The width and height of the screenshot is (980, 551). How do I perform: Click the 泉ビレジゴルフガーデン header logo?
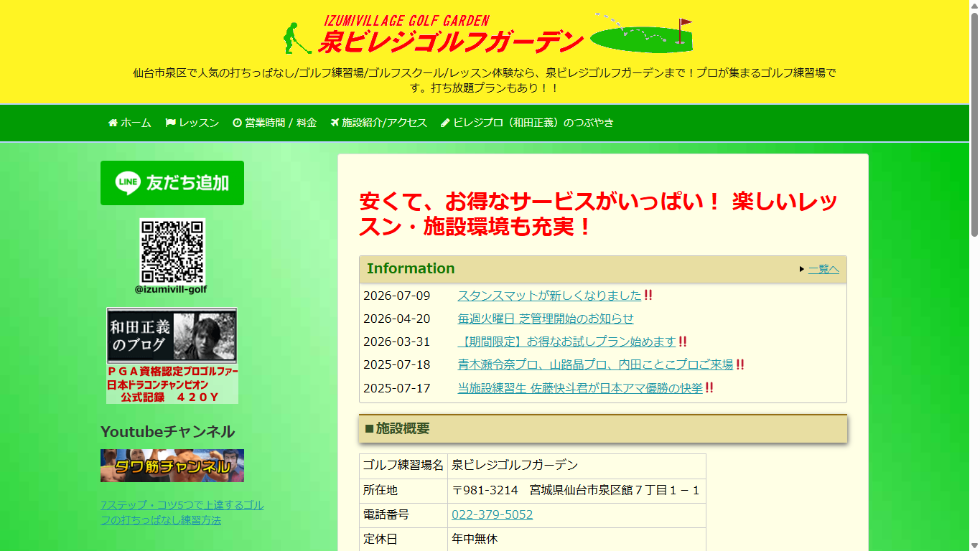(488, 34)
